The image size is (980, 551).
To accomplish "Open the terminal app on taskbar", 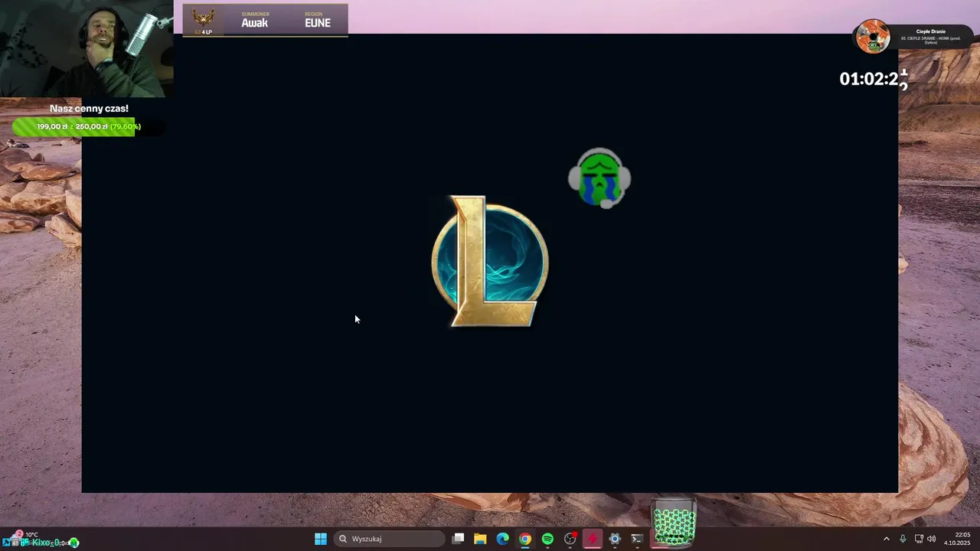I will 636,539.
